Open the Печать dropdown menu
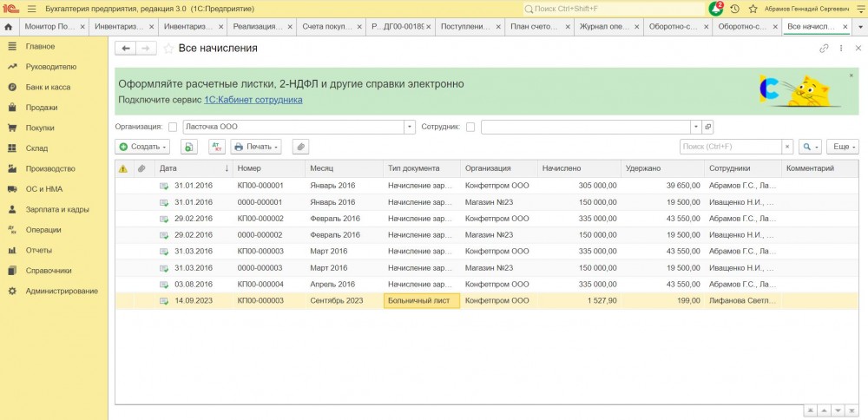Viewport: 868px width, 420px height. 255,147
